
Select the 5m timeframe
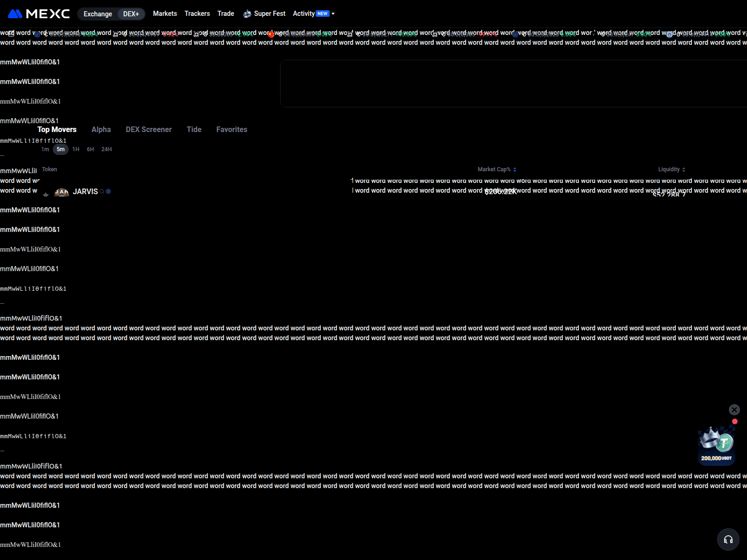(61, 149)
